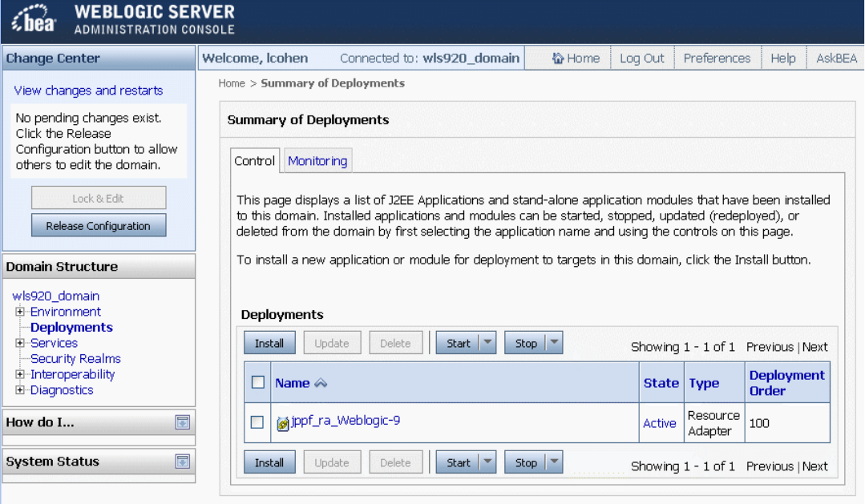
Task: Open the Help menu item
Action: (783, 58)
